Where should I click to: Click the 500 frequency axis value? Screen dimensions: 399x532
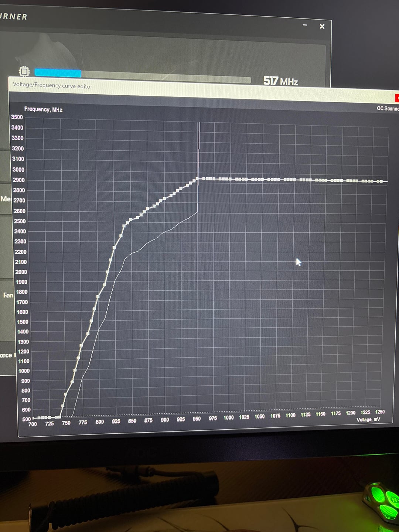(x=26, y=419)
